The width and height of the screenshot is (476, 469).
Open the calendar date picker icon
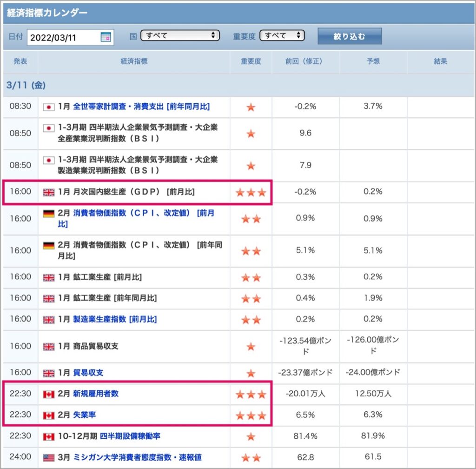tap(106, 37)
